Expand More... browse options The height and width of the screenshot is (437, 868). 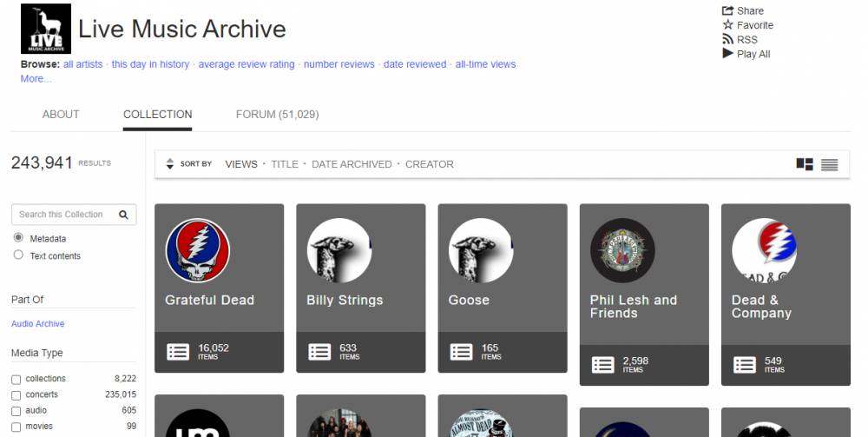pos(36,79)
